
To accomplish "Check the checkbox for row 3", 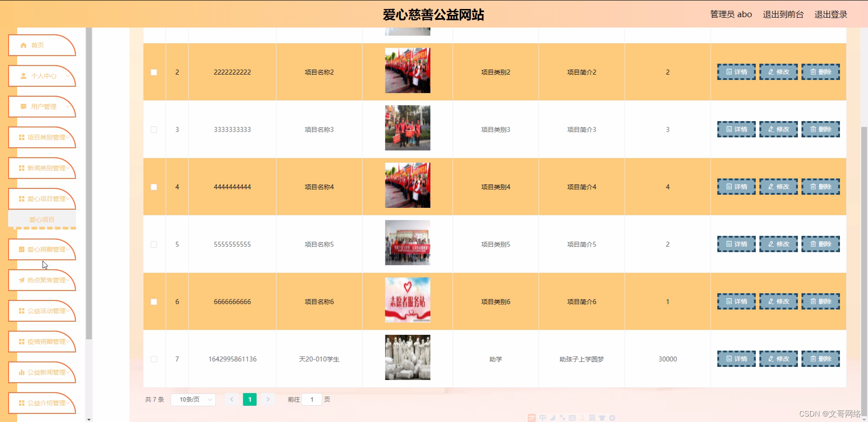I will pyautogui.click(x=154, y=129).
